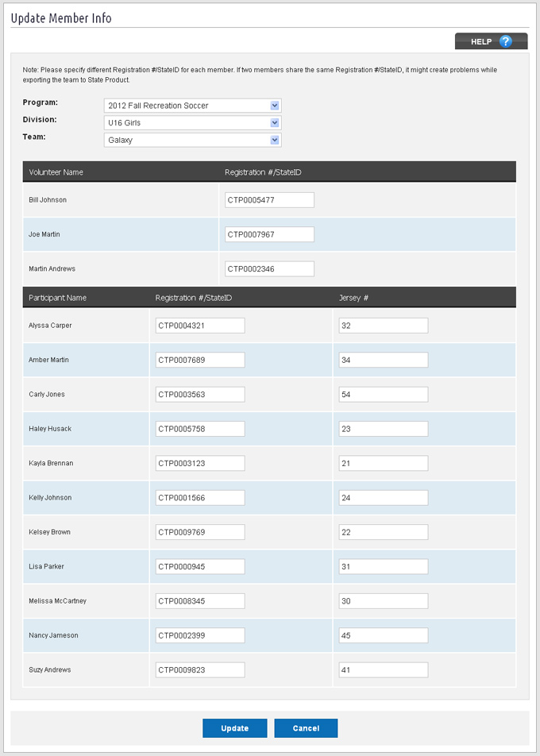Edit Alyssa Carper's Registration ID field

(200, 326)
